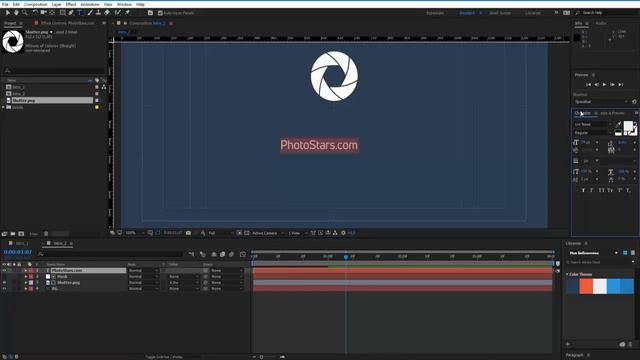Click the All Caps button in Character panel
Image resolution: width=640 pixels, height=360 pixels.
click(601, 191)
